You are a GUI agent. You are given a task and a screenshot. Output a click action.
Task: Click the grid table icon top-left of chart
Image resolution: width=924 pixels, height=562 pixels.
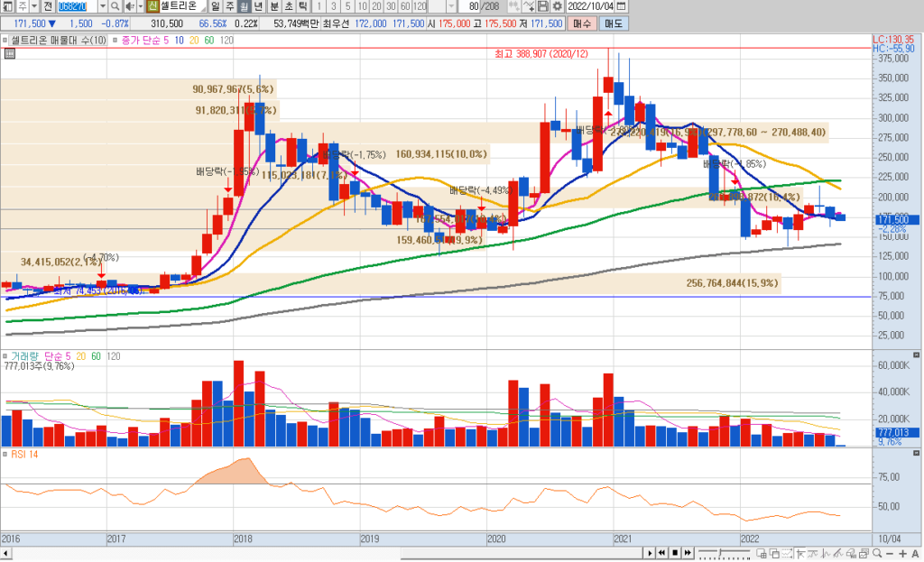point(10,54)
